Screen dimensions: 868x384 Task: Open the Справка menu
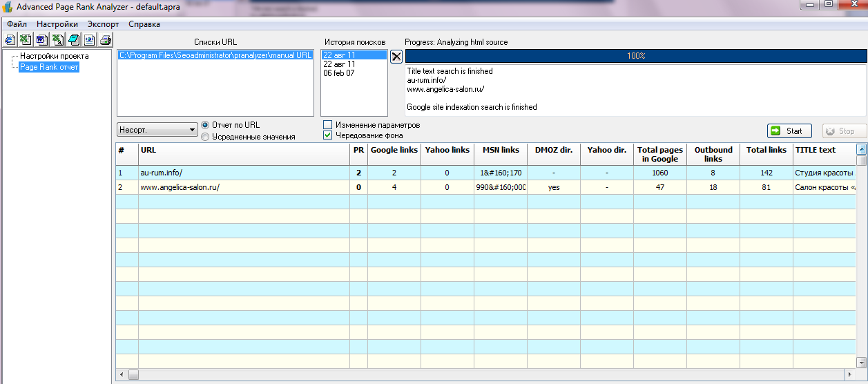[x=144, y=24]
